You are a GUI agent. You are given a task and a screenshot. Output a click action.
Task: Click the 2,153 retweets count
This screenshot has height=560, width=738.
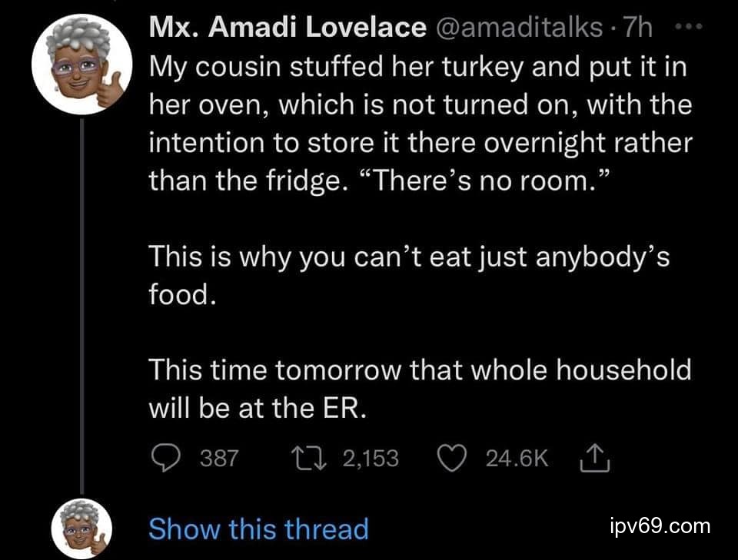click(x=371, y=459)
